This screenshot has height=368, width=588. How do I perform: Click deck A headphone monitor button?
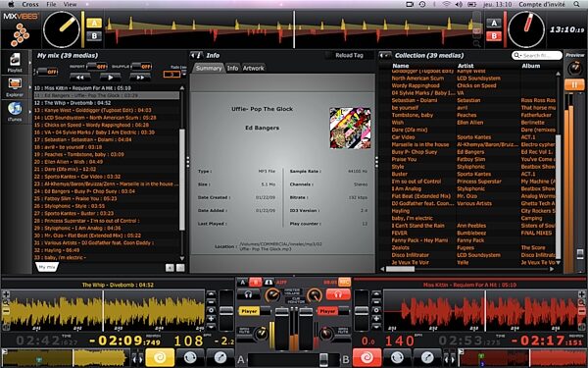248,294
